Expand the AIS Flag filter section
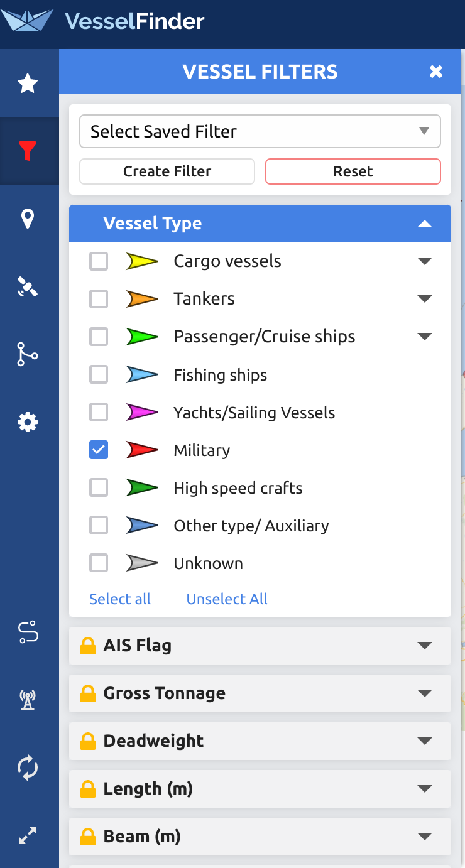The height and width of the screenshot is (868, 465). (260, 645)
